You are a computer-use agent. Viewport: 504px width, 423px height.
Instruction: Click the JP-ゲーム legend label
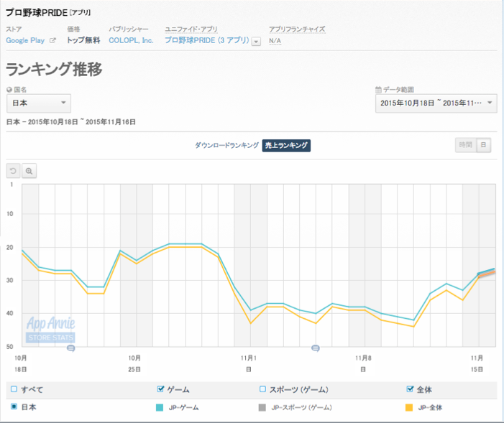click(x=183, y=408)
